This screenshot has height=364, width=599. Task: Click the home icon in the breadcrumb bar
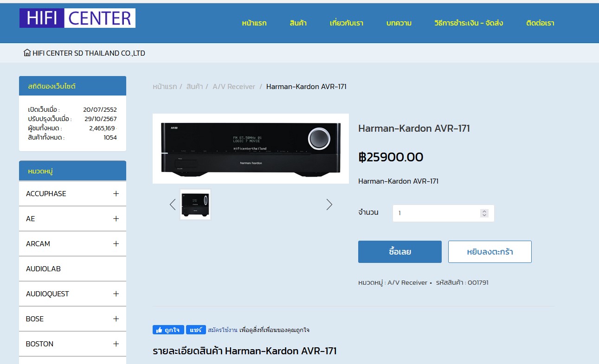pyautogui.click(x=27, y=53)
